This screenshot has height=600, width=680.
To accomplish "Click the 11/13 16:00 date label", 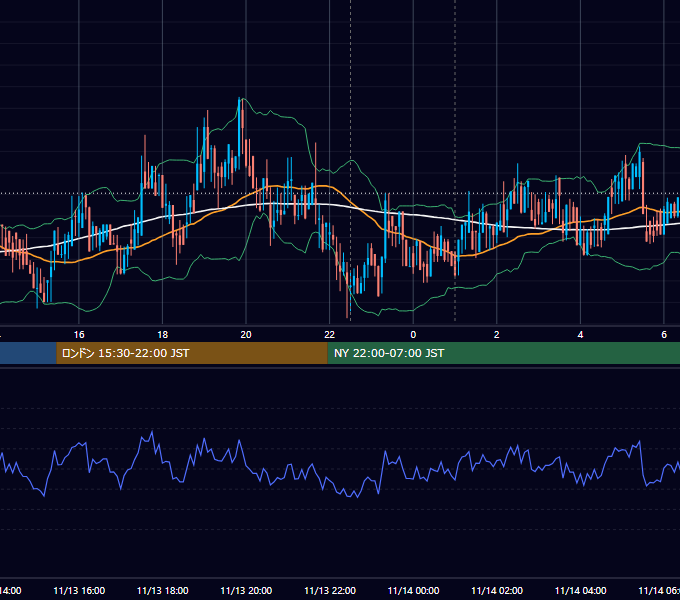I will (x=79, y=590).
